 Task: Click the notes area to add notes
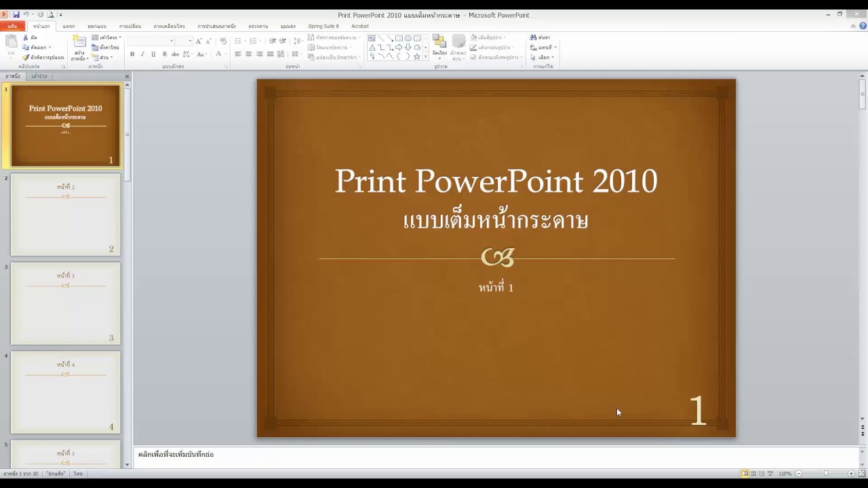pos(496,455)
